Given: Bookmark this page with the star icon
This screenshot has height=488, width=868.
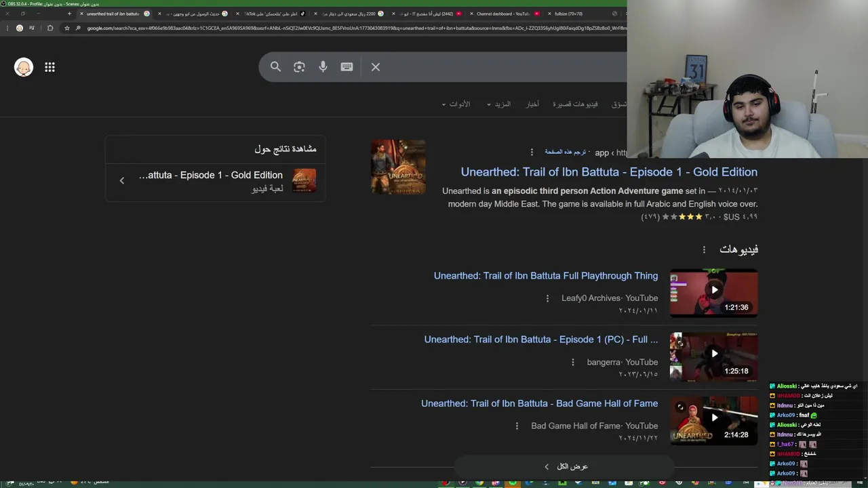Looking at the screenshot, I should pyautogui.click(x=66, y=28).
